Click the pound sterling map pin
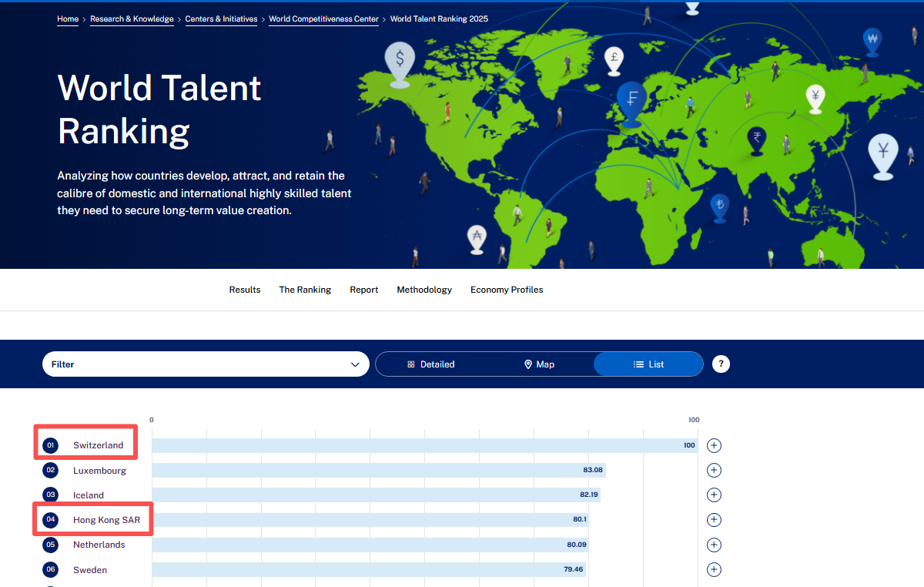924x587 pixels. pos(614,58)
